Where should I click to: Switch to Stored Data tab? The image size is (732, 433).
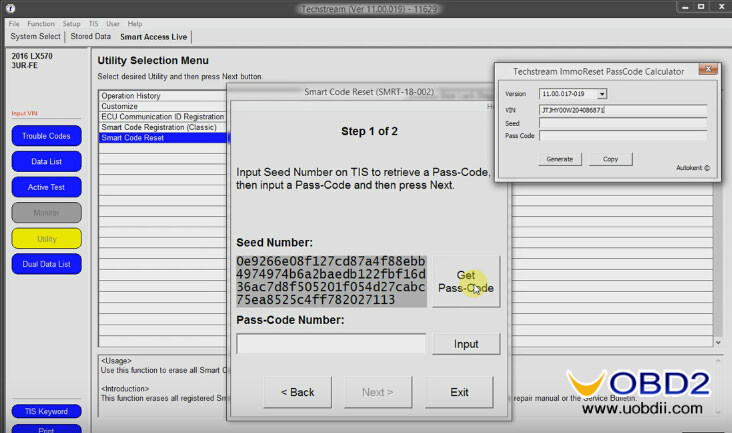pos(91,36)
